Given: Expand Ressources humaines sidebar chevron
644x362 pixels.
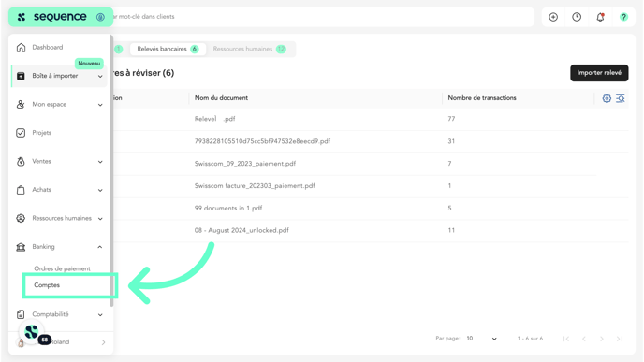Looking at the screenshot, I should click(x=100, y=218).
